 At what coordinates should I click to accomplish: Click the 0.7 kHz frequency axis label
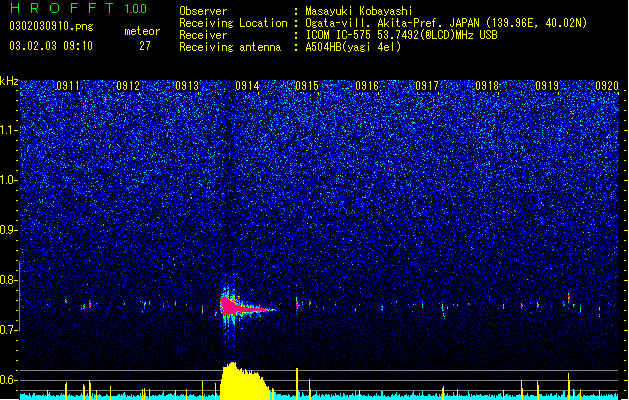(x=9, y=330)
